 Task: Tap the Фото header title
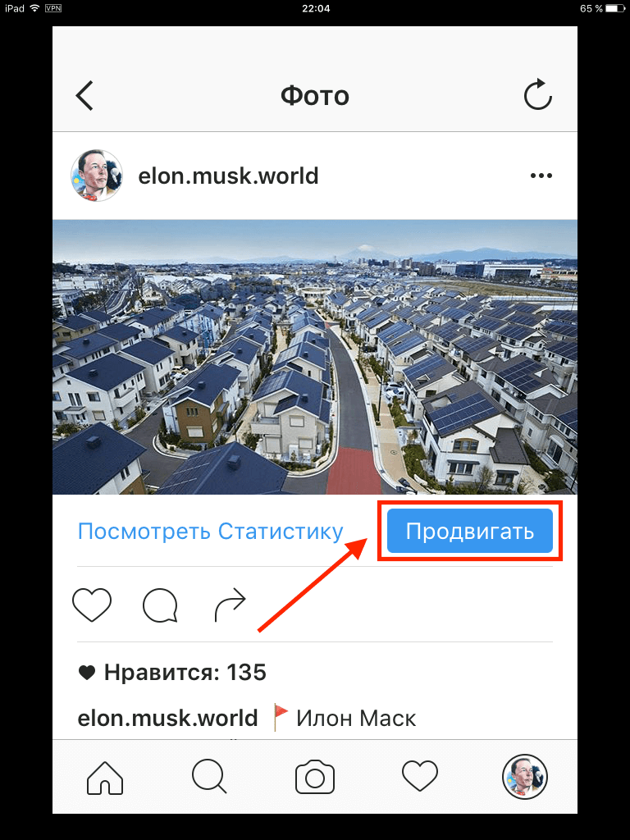pyautogui.click(x=315, y=96)
